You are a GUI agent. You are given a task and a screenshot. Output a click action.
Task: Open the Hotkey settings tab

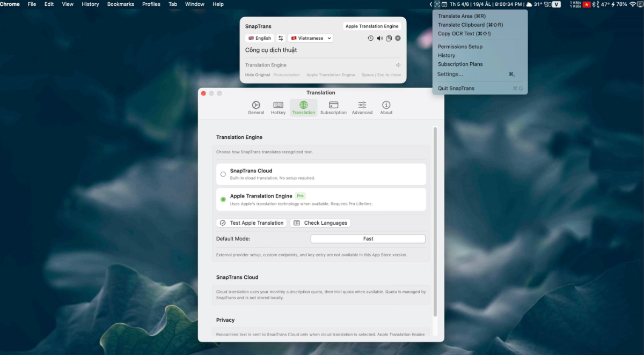click(x=278, y=108)
